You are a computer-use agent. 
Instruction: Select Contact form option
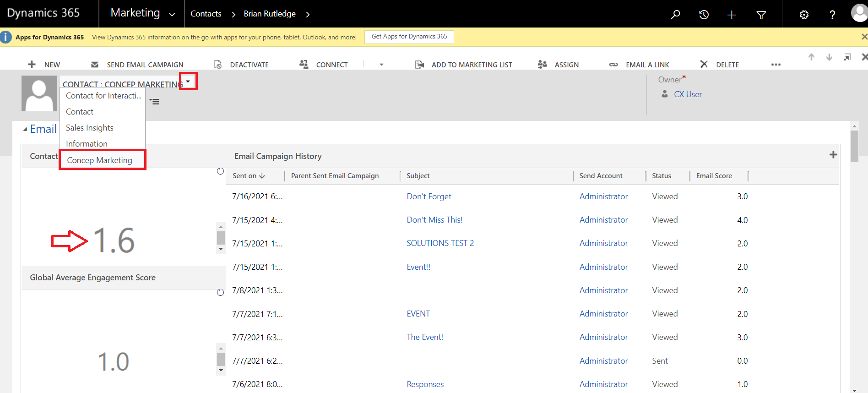click(80, 112)
